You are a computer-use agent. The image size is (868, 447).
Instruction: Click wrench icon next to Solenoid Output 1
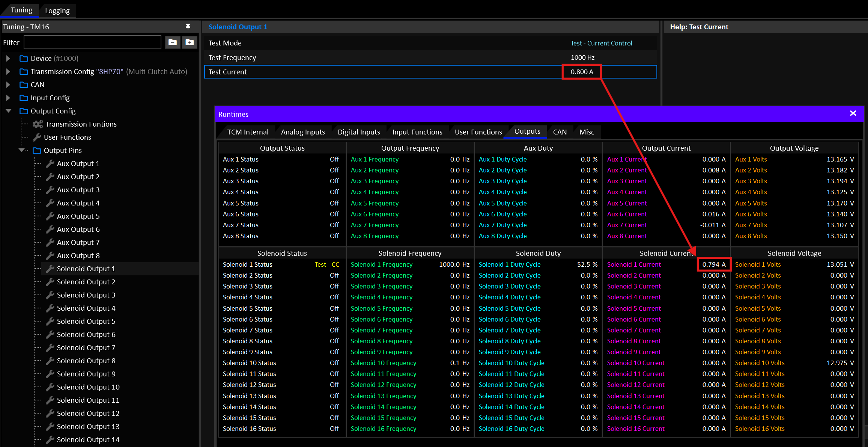pyautogui.click(x=50, y=269)
